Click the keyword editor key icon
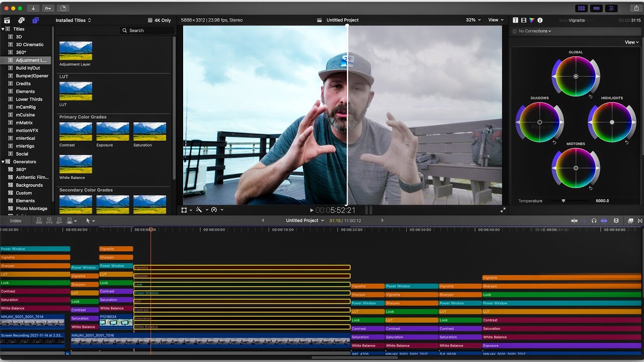 [48, 8]
